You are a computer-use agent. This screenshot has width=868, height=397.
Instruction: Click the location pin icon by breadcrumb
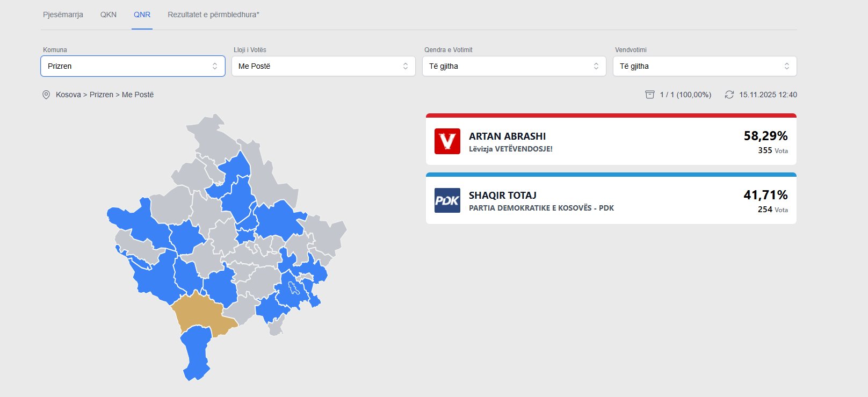point(46,95)
